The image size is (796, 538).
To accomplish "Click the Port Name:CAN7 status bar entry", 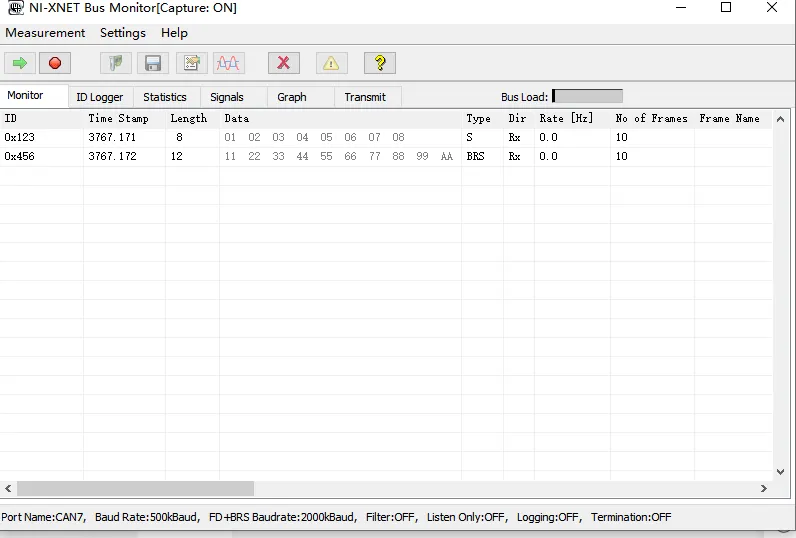I will tap(43, 517).
